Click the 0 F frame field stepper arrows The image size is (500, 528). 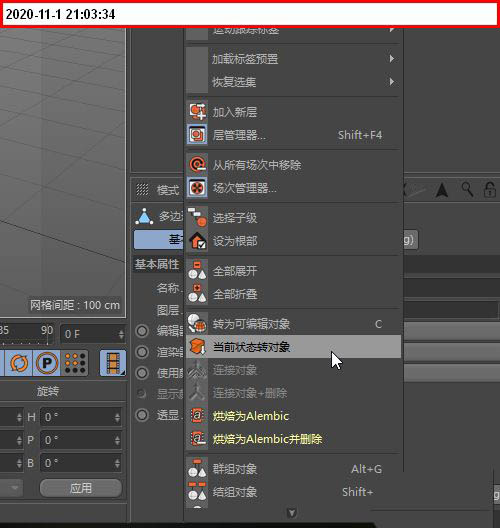click(x=121, y=334)
